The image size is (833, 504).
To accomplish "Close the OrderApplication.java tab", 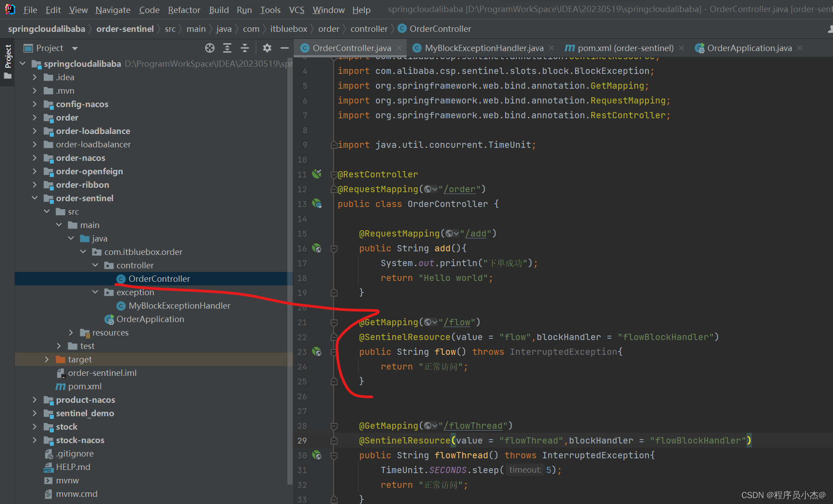I will coord(800,48).
